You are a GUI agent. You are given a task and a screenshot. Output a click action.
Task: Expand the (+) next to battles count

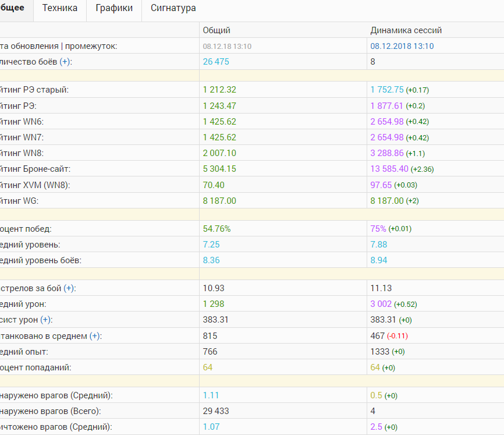point(65,62)
